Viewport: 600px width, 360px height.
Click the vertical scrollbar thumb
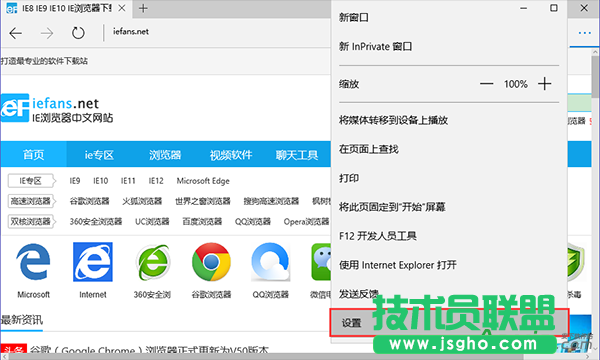(595, 77)
